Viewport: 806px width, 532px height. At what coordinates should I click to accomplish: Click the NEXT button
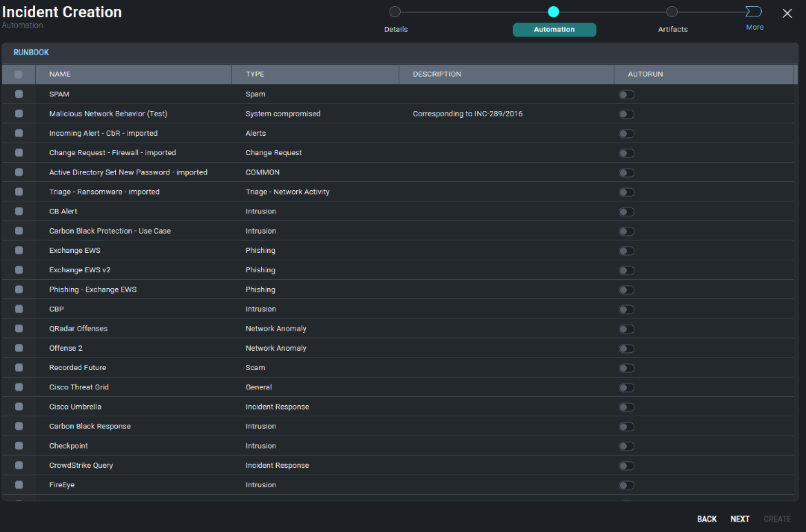[x=740, y=519]
